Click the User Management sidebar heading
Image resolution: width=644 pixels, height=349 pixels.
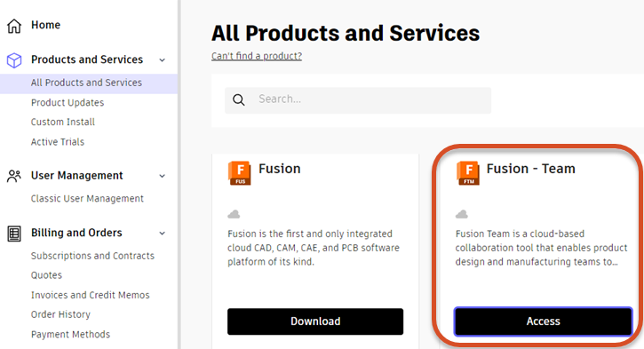tap(76, 176)
